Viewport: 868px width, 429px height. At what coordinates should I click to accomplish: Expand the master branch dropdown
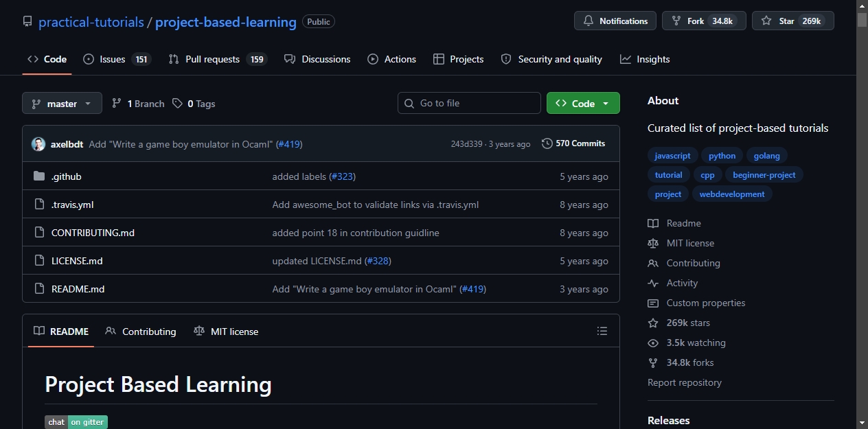[62, 104]
